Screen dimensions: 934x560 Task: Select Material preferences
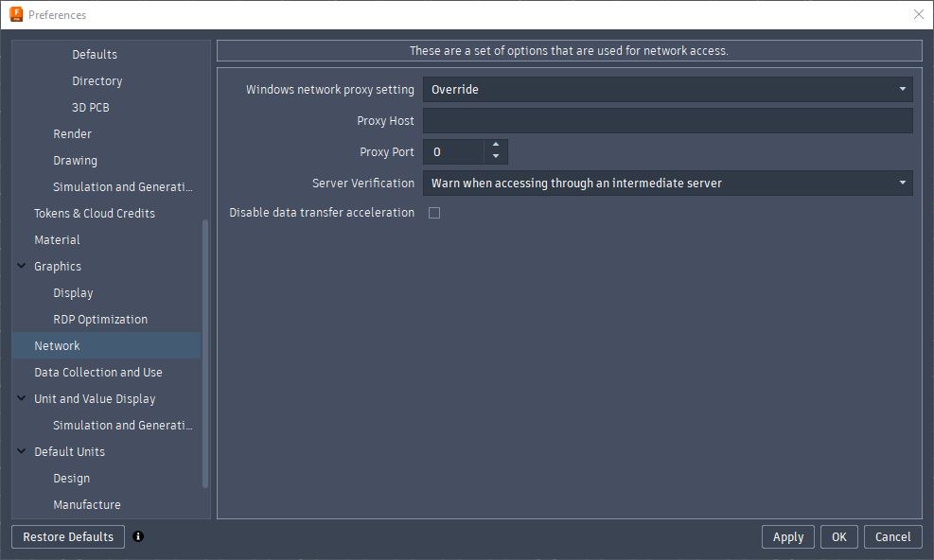57,239
